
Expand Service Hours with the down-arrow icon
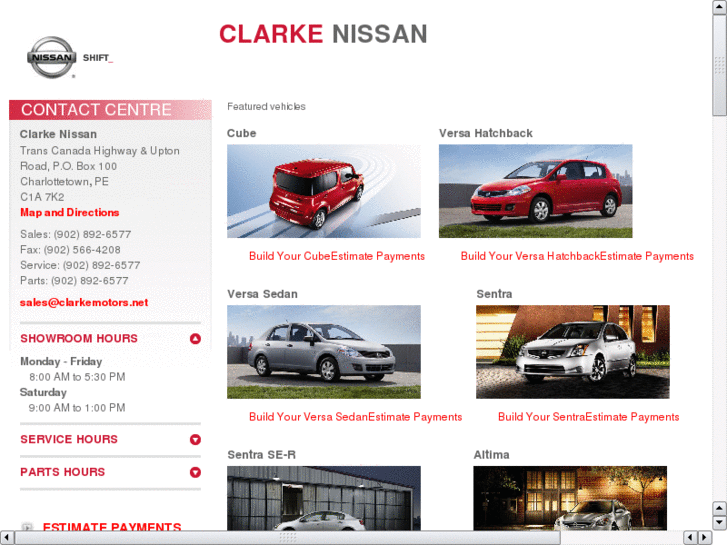point(195,439)
